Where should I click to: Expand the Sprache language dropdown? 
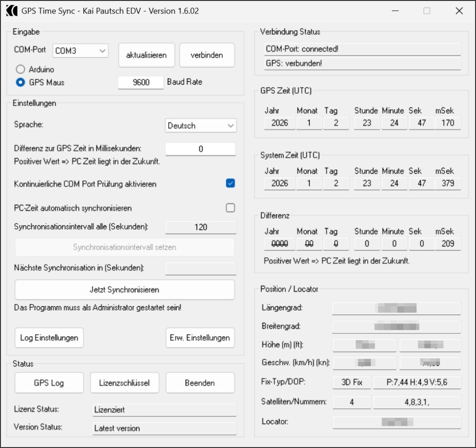point(201,125)
